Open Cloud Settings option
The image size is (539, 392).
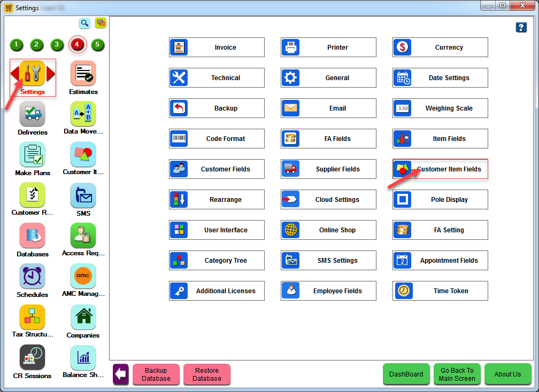pyautogui.click(x=328, y=200)
